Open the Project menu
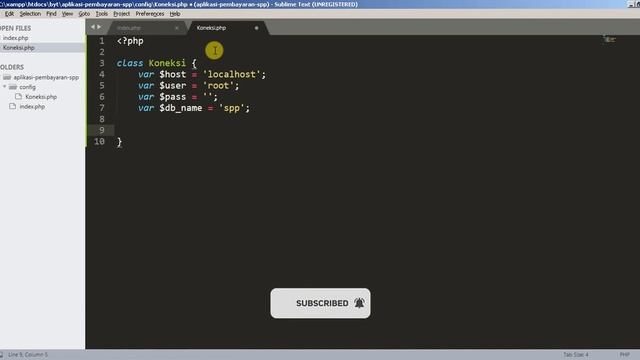640x360 pixels. click(x=122, y=13)
